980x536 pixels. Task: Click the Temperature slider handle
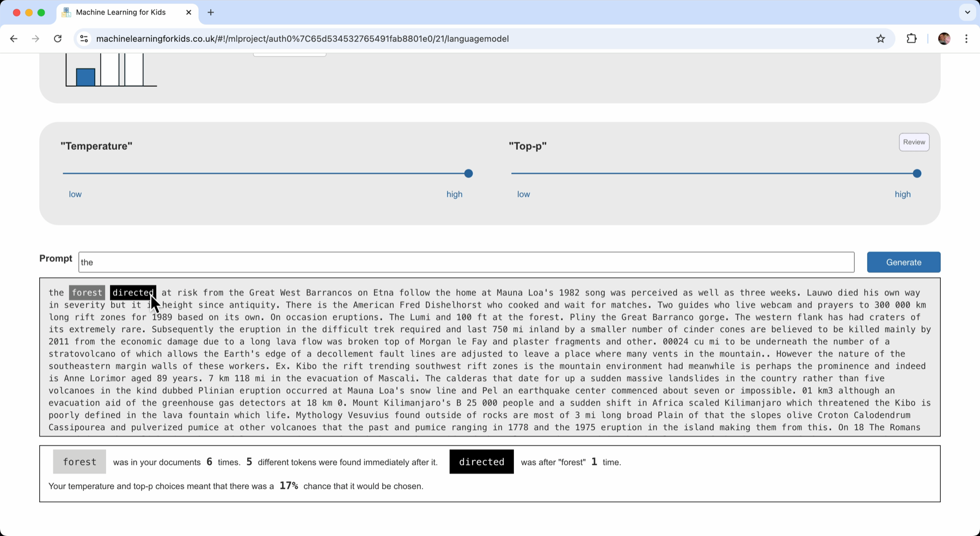pos(468,174)
